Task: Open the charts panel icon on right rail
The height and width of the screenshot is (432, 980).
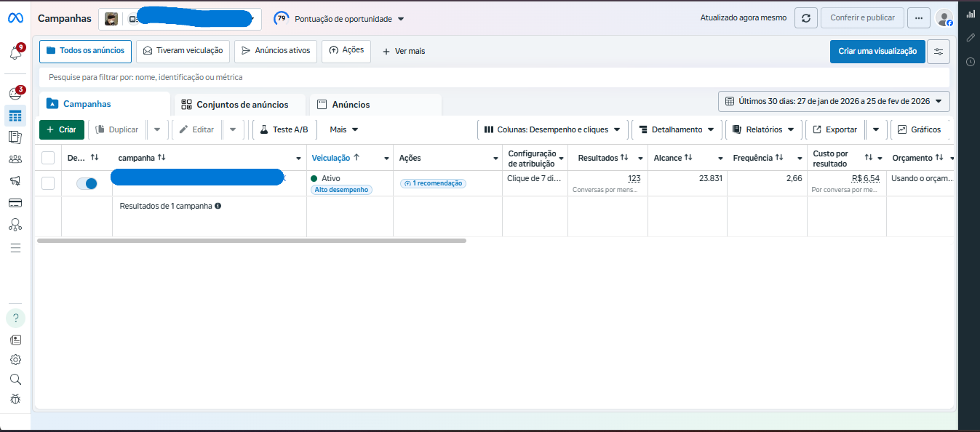Action: click(x=971, y=14)
